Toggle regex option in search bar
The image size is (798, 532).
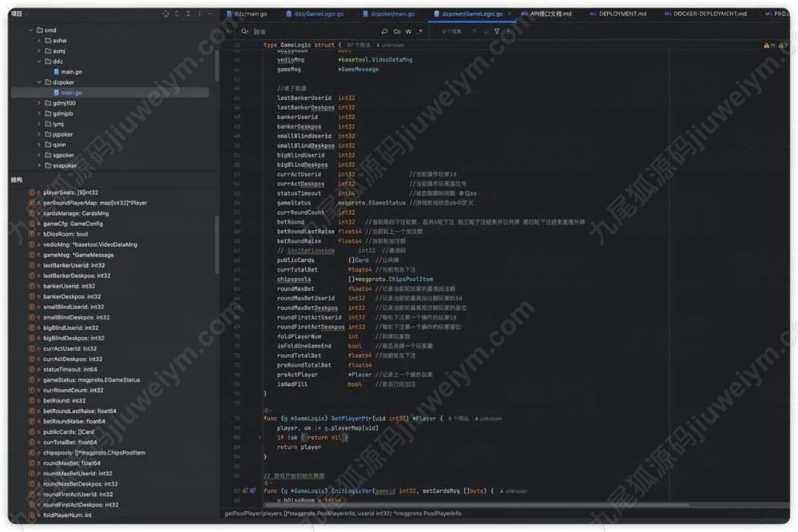pyautogui.click(x=420, y=31)
